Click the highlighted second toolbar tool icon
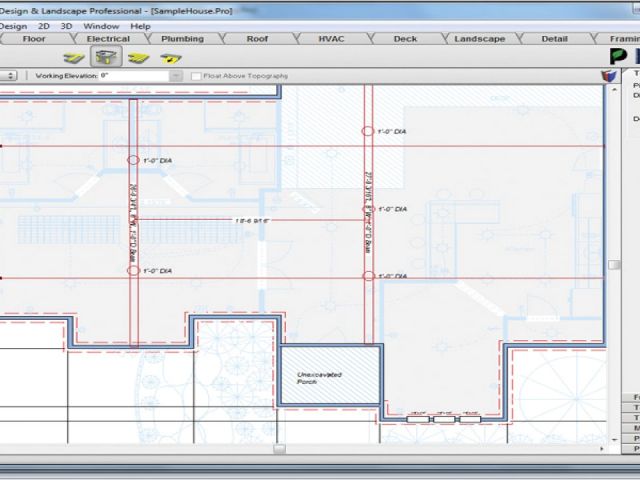640x480 pixels. click(x=106, y=58)
